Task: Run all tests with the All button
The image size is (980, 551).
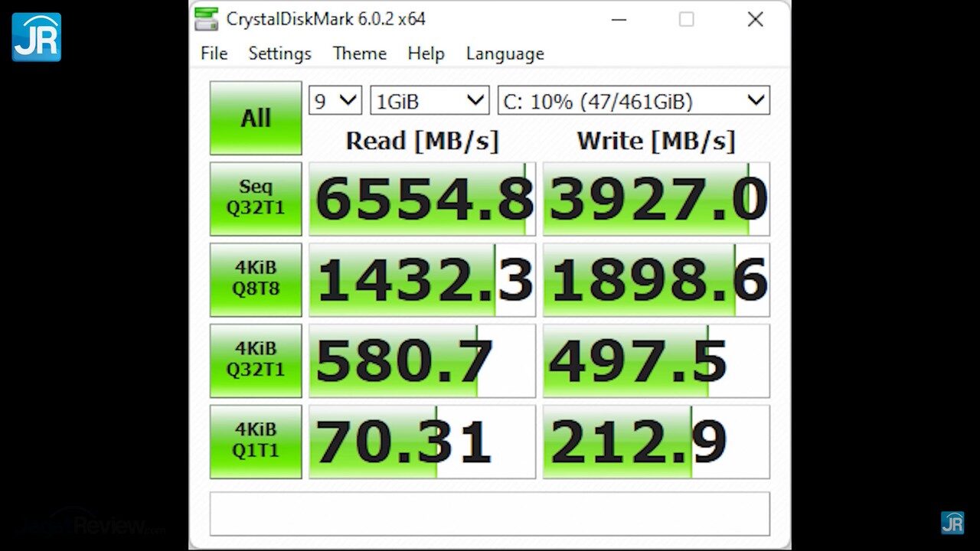Action: click(x=255, y=117)
